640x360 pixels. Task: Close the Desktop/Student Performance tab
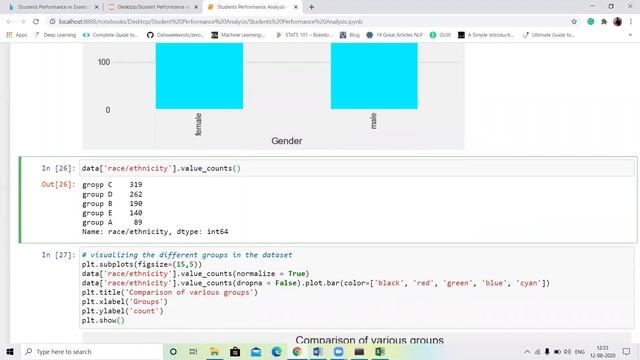pyautogui.click(x=196, y=7)
